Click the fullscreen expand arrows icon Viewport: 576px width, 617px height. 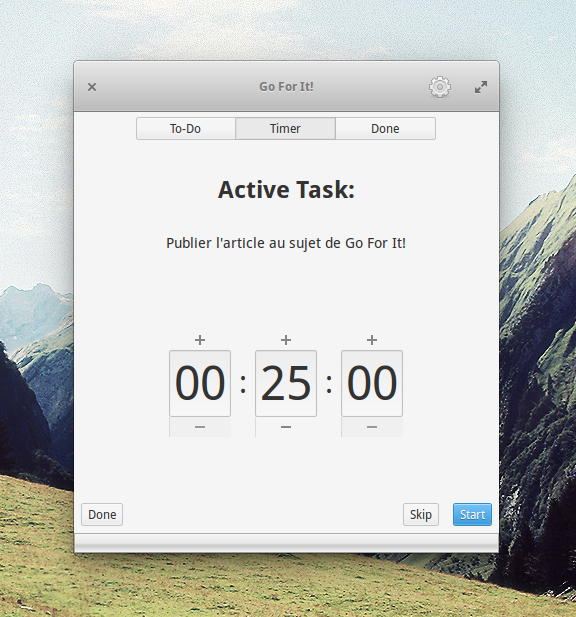click(481, 87)
